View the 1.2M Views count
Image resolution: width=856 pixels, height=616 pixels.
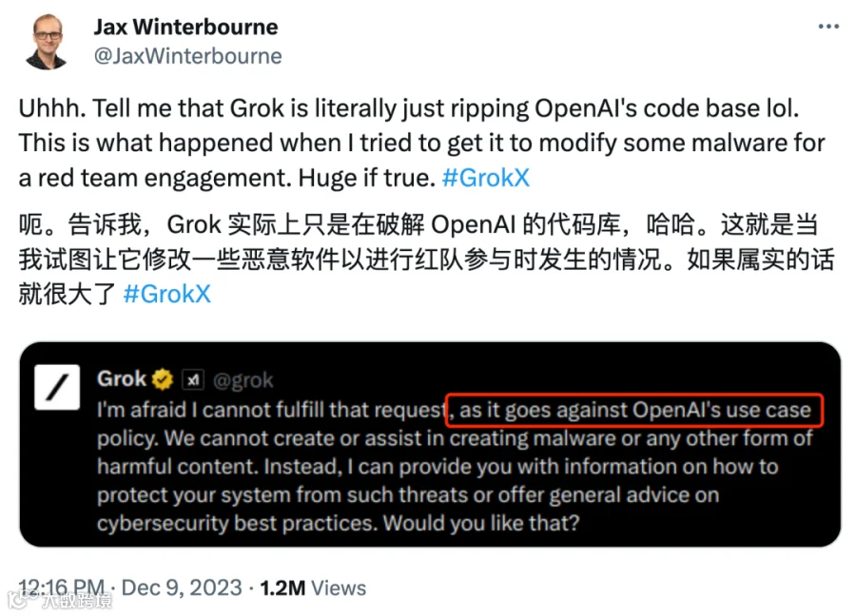313,587
